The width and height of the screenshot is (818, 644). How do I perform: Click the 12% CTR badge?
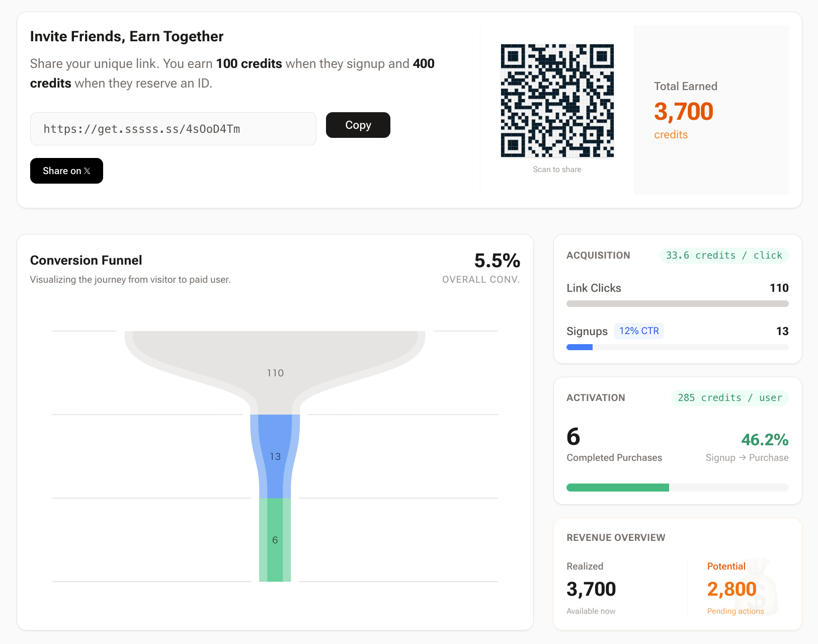(638, 331)
